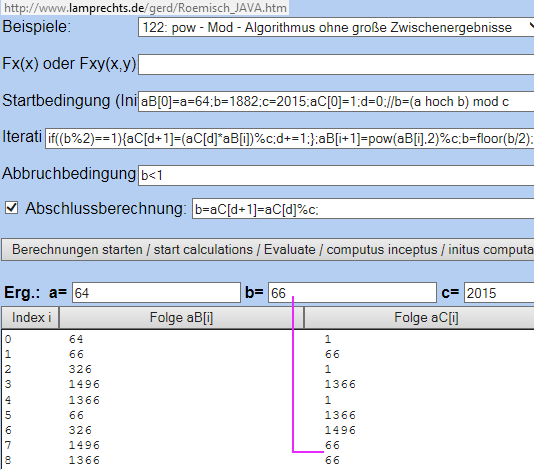Click the Abschlussberechnung: label
This screenshot has height=470, width=534.
tap(106, 208)
